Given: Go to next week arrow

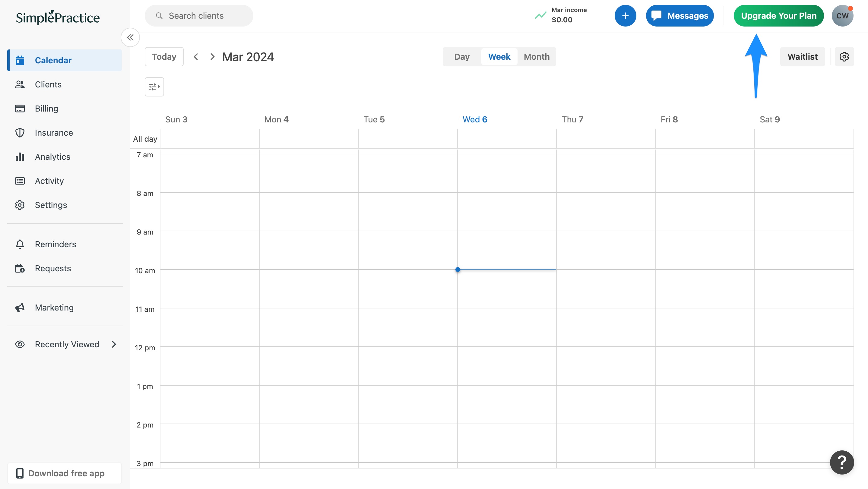Looking at the screenshot, I should pos(212,57).
